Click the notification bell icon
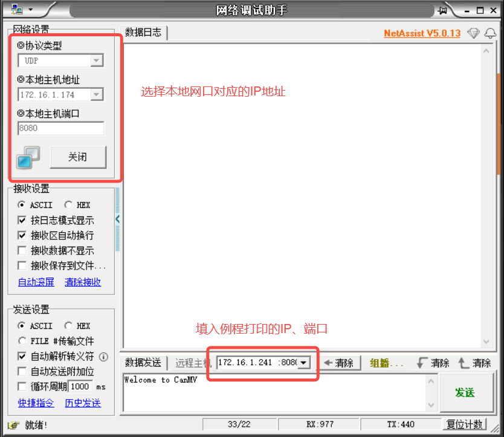This screenshot has height=437, width=504. [x=489, y=33]
